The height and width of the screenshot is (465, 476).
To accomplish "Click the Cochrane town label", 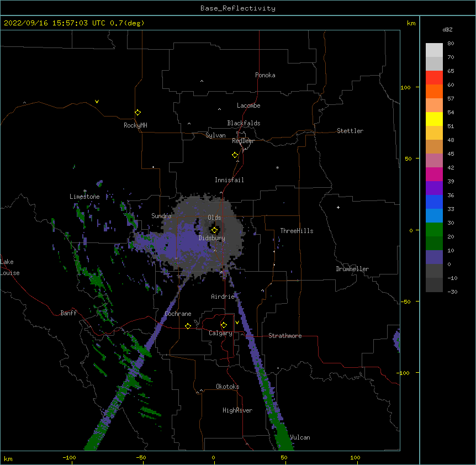I will click(x=178, y=314).
